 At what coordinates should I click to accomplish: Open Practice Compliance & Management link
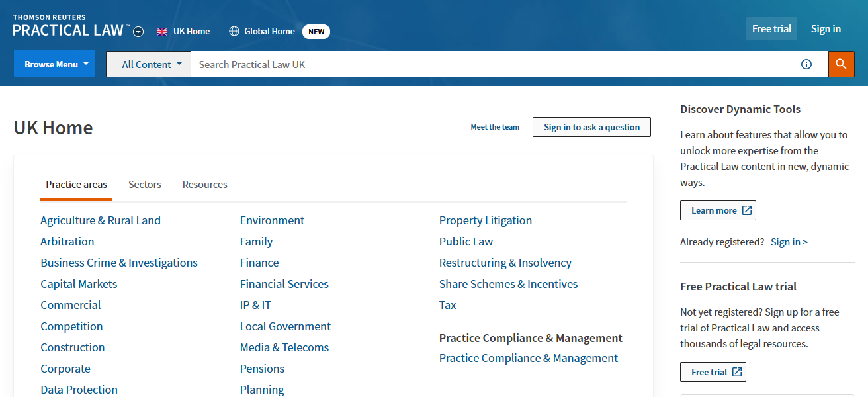(x=529, y=358)
